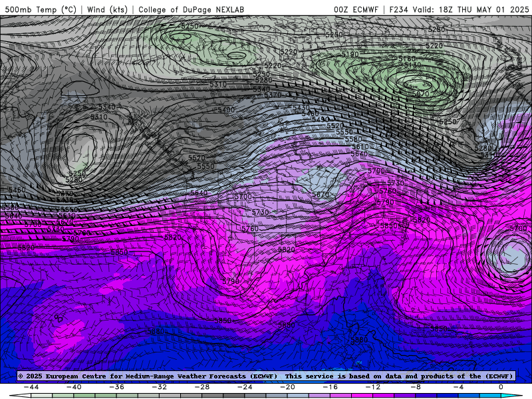Click the '500mb Temp (°C)' title text
This screenshot has height=399, width=532.
tap(41, 9)
